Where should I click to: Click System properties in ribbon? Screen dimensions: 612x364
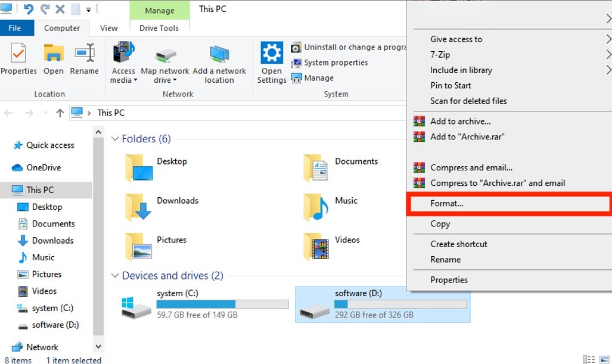click(x=335, y=63)
